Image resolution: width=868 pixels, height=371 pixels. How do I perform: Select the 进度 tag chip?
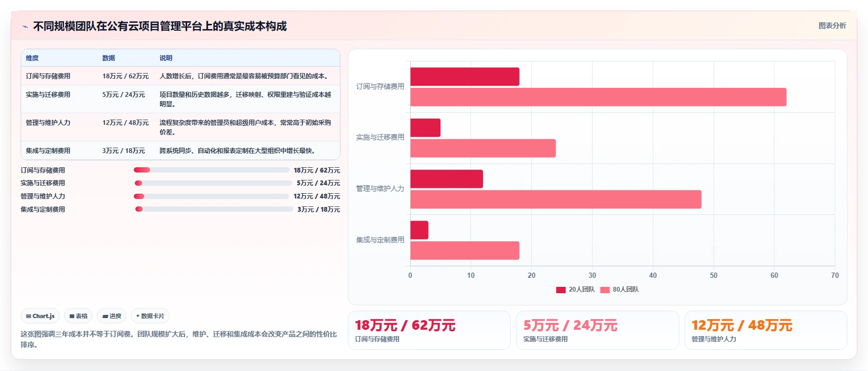tap(112, 316)
